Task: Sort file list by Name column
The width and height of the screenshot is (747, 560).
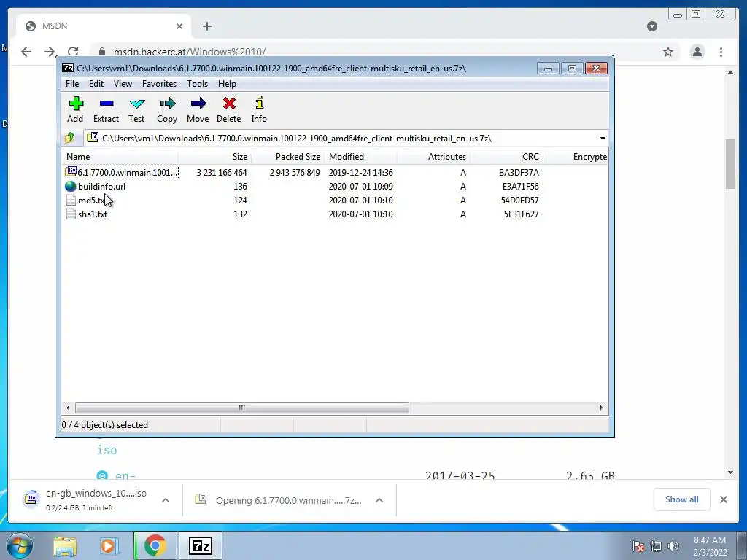Action: pos(120,157)
